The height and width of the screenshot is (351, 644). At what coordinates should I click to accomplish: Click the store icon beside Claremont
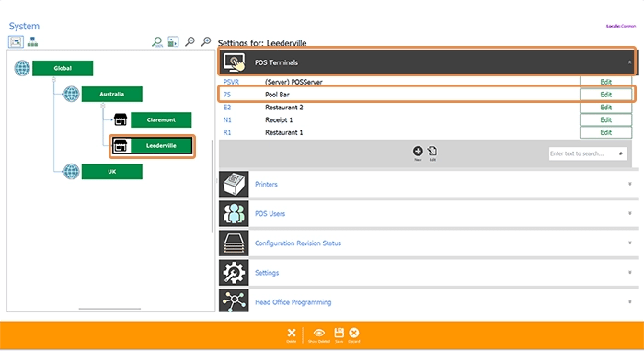point(121,119)
